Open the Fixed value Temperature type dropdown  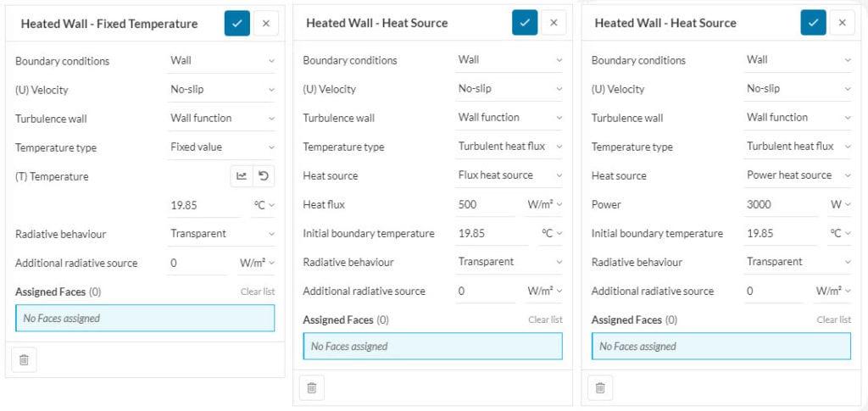coord(222,147)
